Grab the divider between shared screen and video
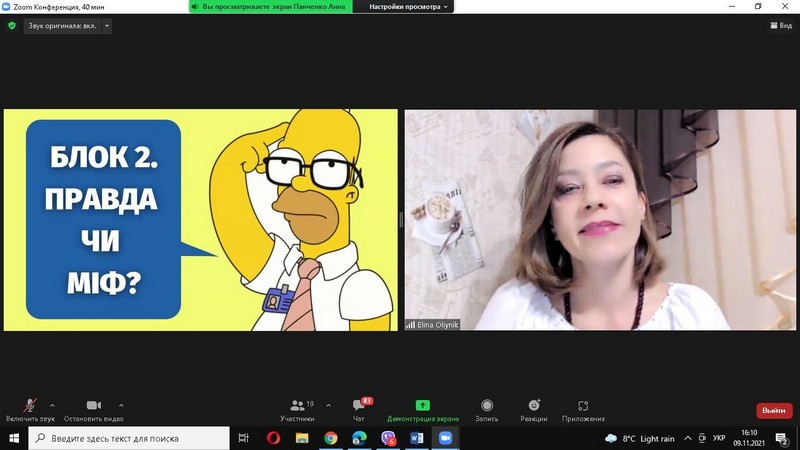The width and height of the screenshot is (800, 450). click(401, 220)
